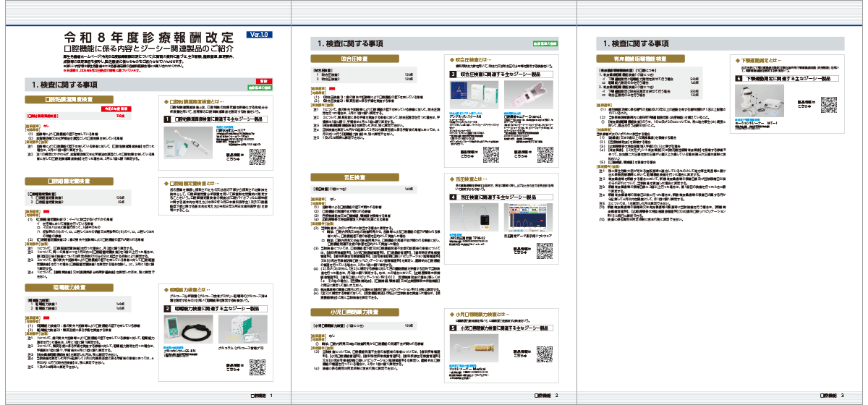Click box title 下顎運動測定に関連する主なジーシー製品
868x405 pixels.
(x=788, y=77)
